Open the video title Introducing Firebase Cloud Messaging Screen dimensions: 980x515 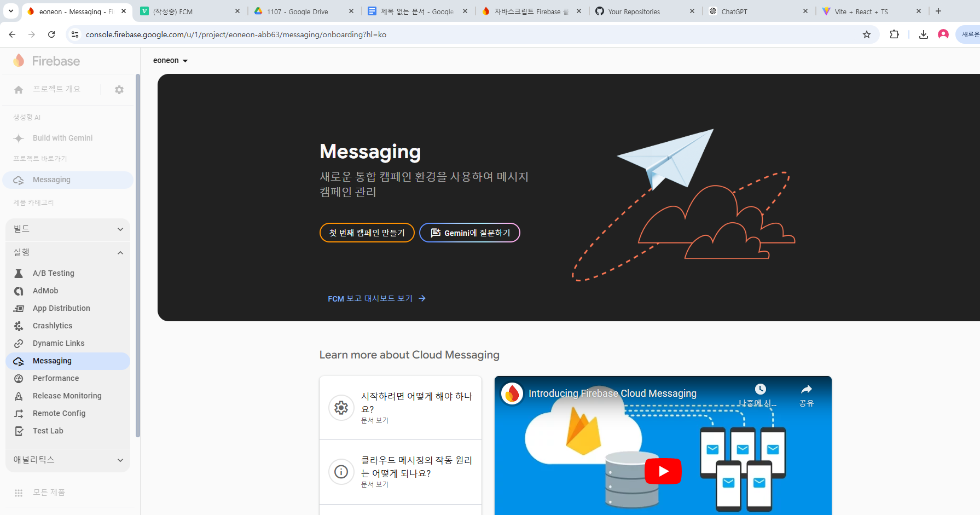tap(612, 394)
